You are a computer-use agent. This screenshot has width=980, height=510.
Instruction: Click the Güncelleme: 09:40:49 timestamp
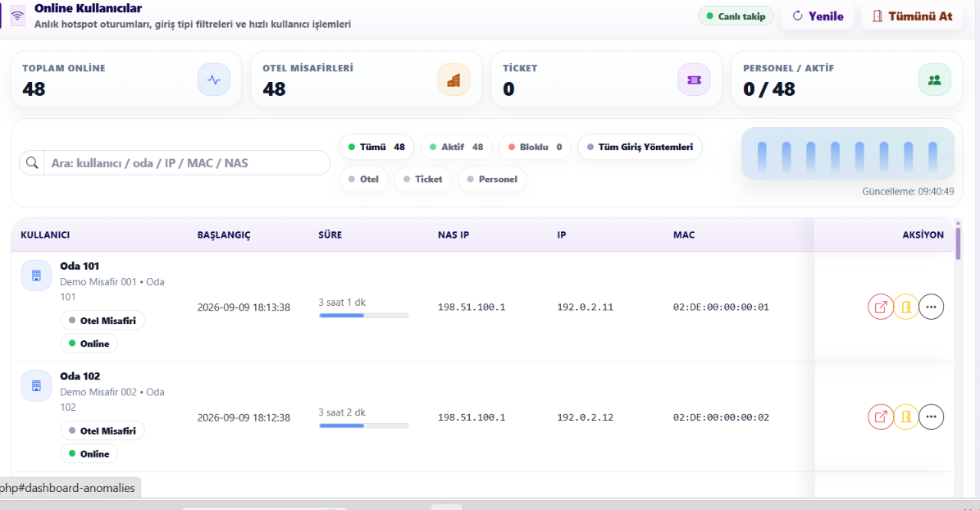tap(908, 191)
